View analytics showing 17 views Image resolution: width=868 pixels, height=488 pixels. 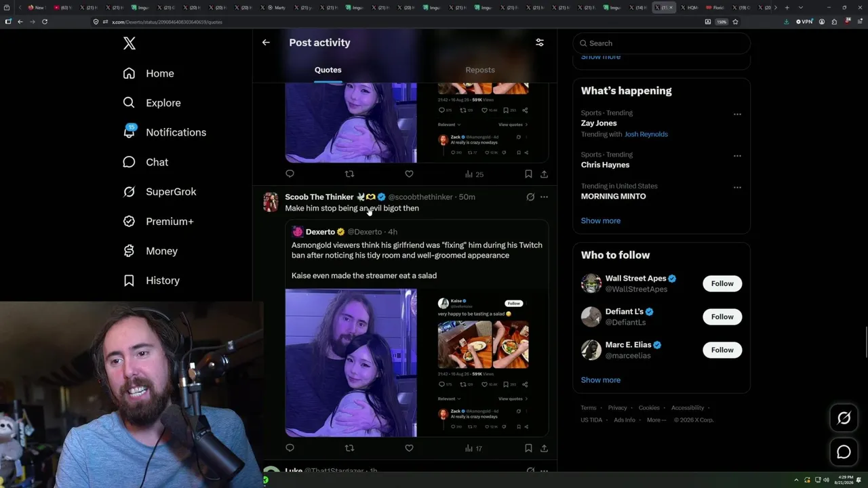[473, 448]
